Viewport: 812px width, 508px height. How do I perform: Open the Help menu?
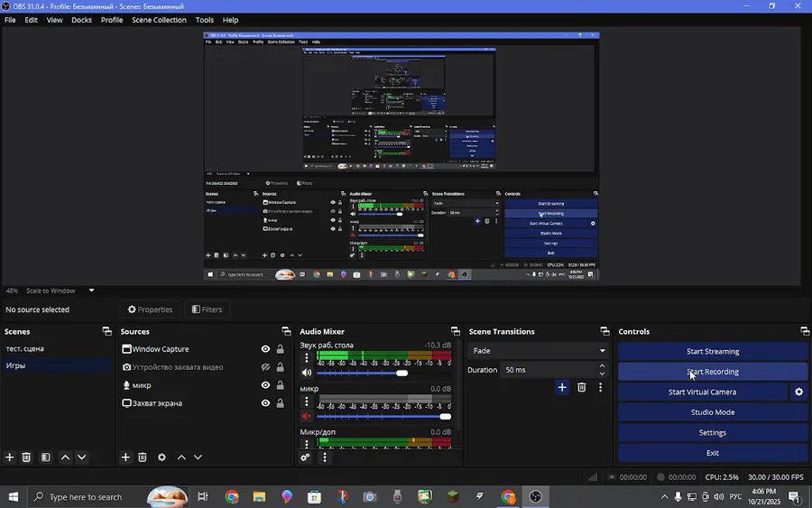coord(230,20)
